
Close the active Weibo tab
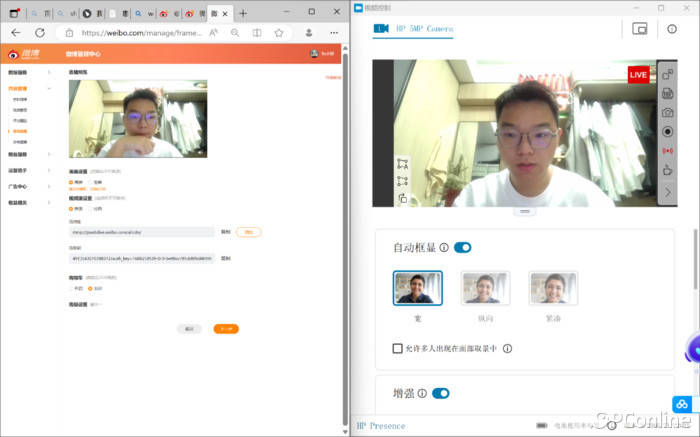pyautogui.click(x=225, y=14)
